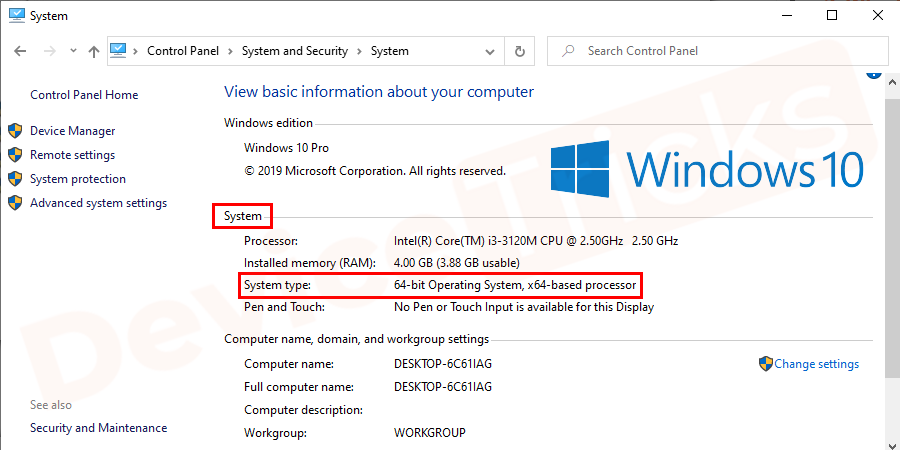Close the System window
The width and height of the screenshot is (900, 450).
(x=878, y=15)
